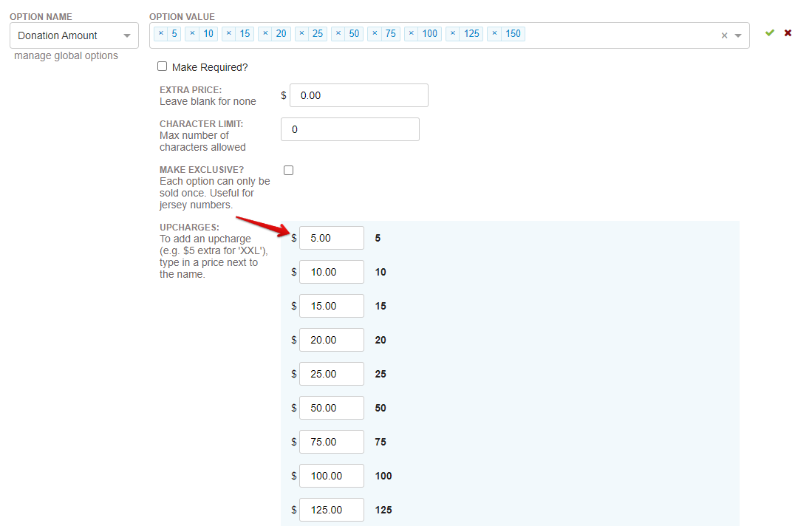Open manage global options link
Viewport: 812px width, 526px height.
(66, 55)
